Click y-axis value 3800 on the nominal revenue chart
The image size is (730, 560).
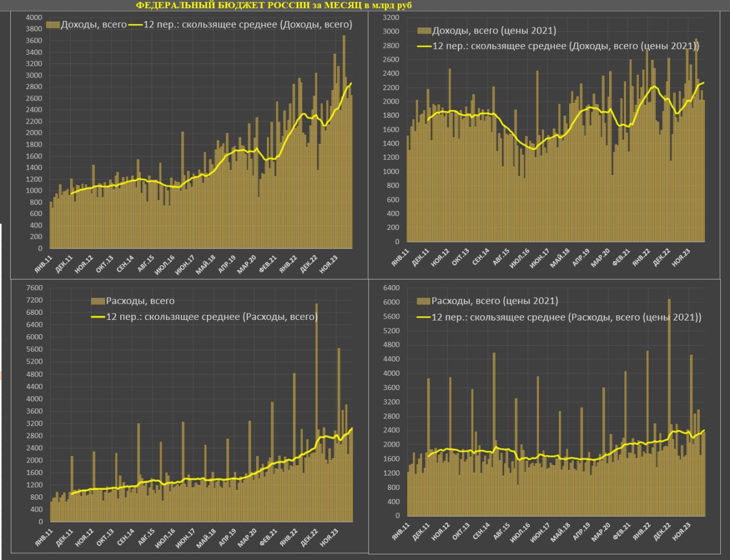(34, 29)
